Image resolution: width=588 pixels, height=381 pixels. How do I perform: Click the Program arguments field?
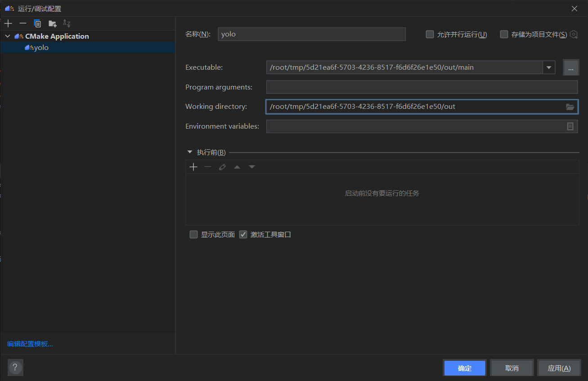pos(422,87)
